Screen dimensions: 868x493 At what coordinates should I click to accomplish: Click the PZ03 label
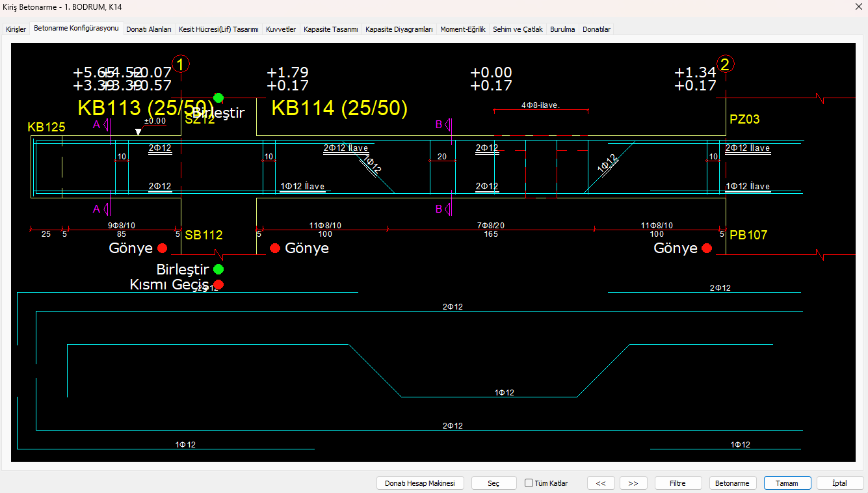coord(744,119)
